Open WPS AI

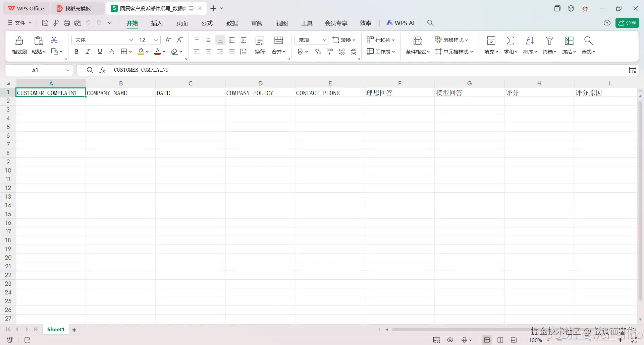point(400,23)
